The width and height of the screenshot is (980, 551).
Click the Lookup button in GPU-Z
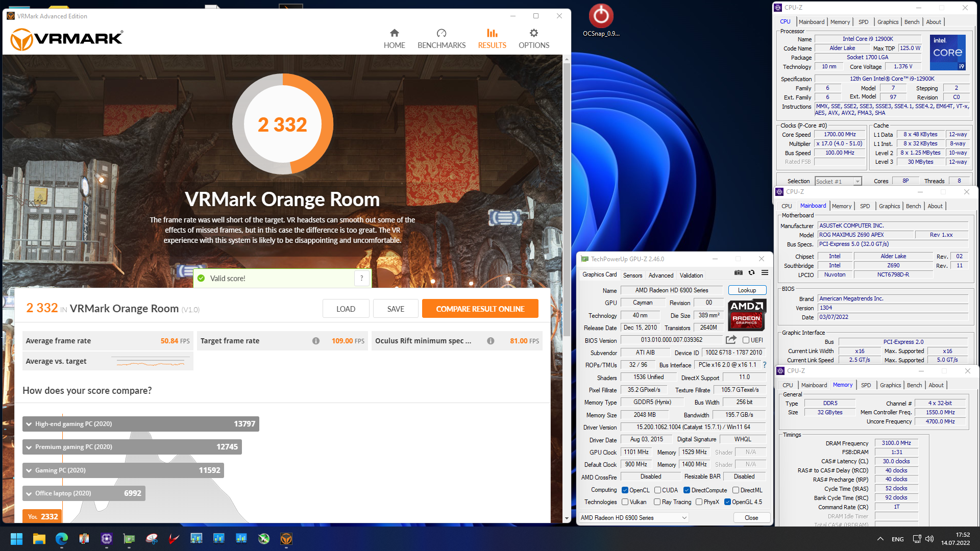[747, 290]
